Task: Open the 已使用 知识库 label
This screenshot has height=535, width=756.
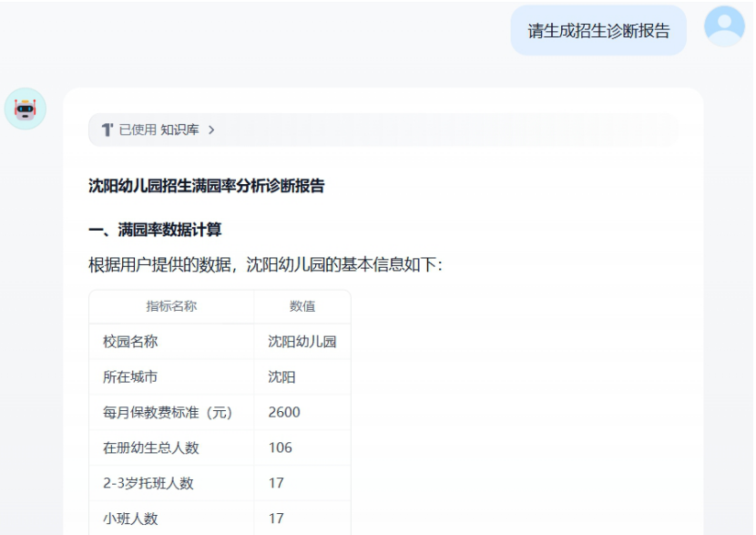Action: pyautogui.click(x=158, y=130)
